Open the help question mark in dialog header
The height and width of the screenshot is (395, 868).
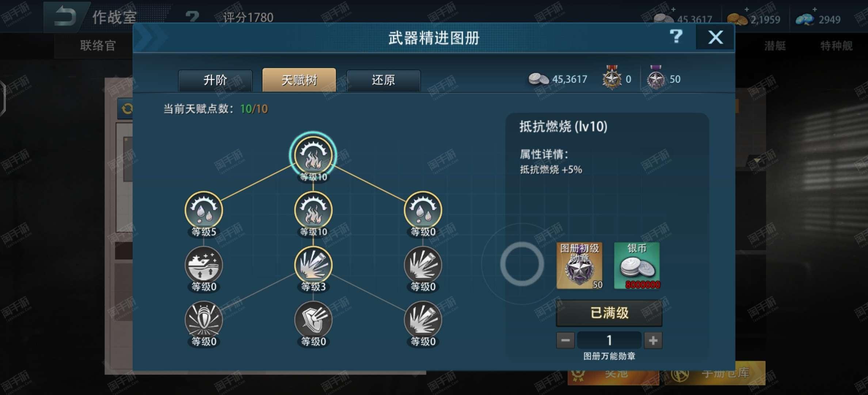[676, 37]
